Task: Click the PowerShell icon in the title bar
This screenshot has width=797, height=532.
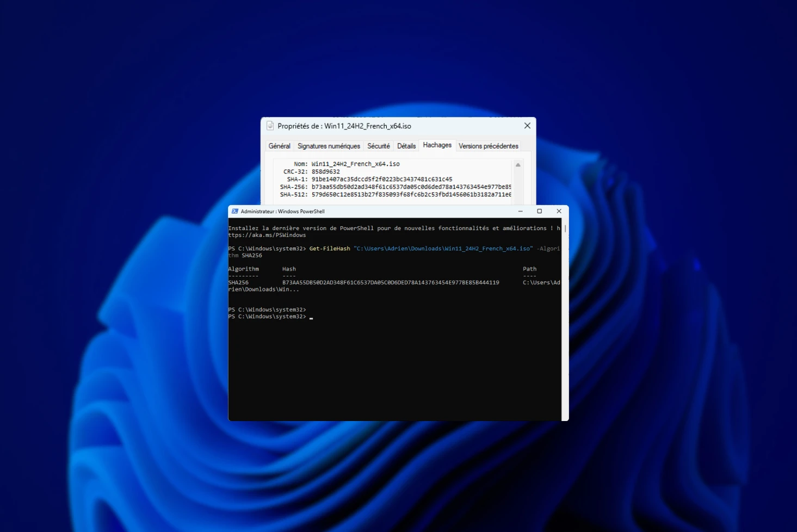Action: click(235, 211)
